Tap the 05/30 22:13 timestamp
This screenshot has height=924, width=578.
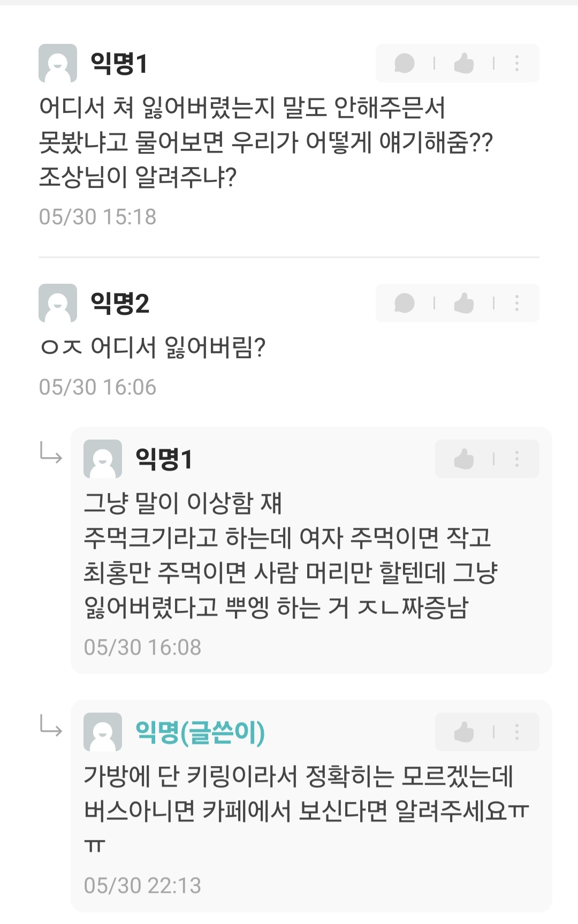(142, 885)
